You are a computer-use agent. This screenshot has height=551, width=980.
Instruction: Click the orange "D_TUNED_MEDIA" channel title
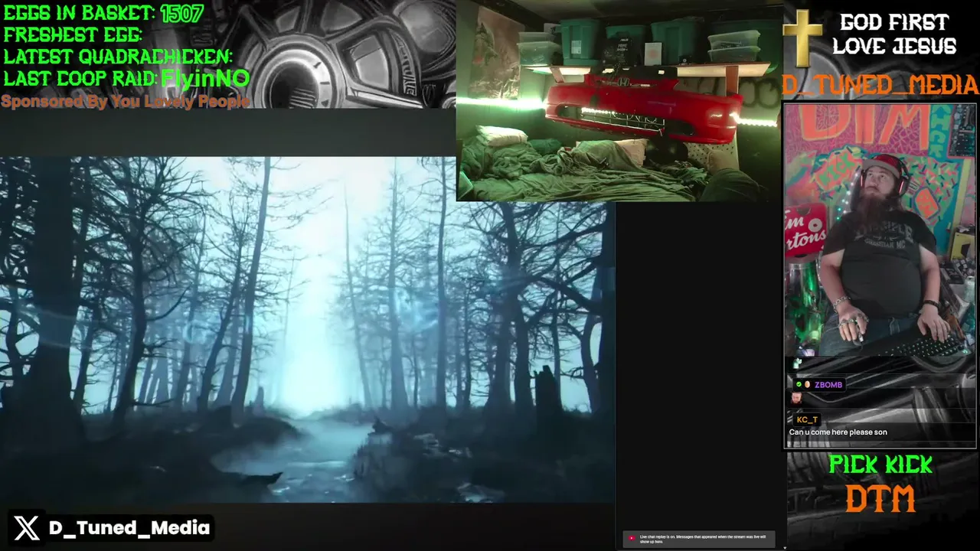coord(880,85)
